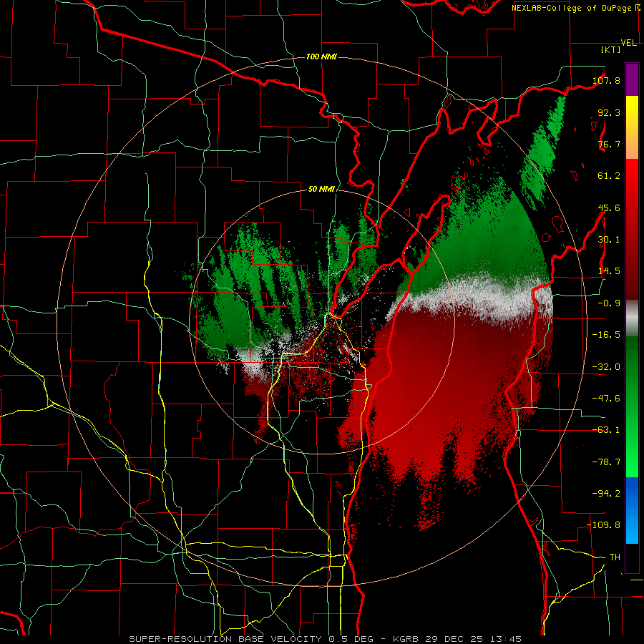Screen dimensions: 644x644
Task: Click the 100 NMI range ring label
Action: [x=321, y=57]
